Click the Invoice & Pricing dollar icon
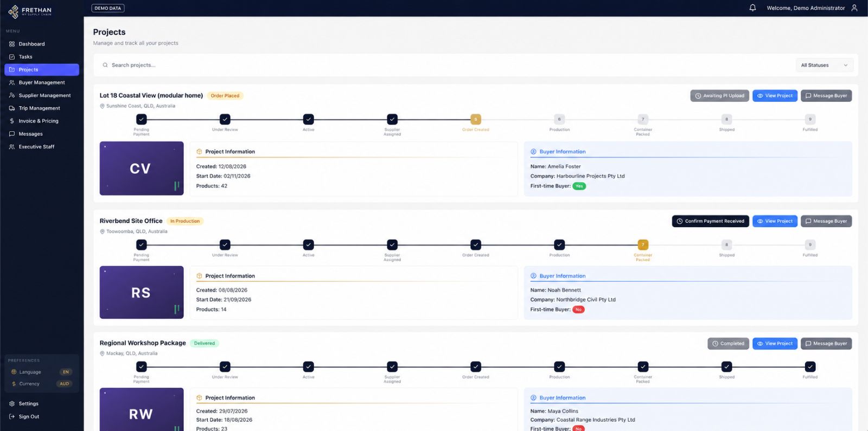This screenshot has width=868, height=431. click(x=12, y=121)
